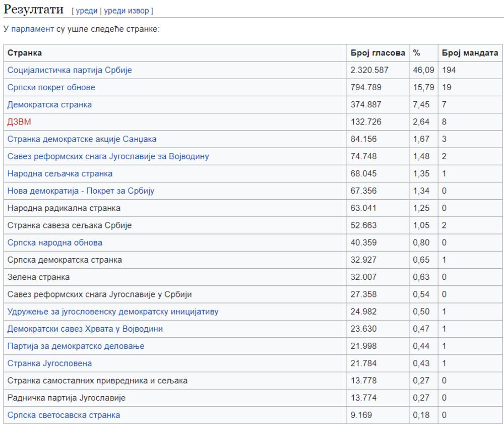Open 'Нова демократија - Покрет за Србију' link
This screenshot has width=504, height=424.
coord(81,191)
